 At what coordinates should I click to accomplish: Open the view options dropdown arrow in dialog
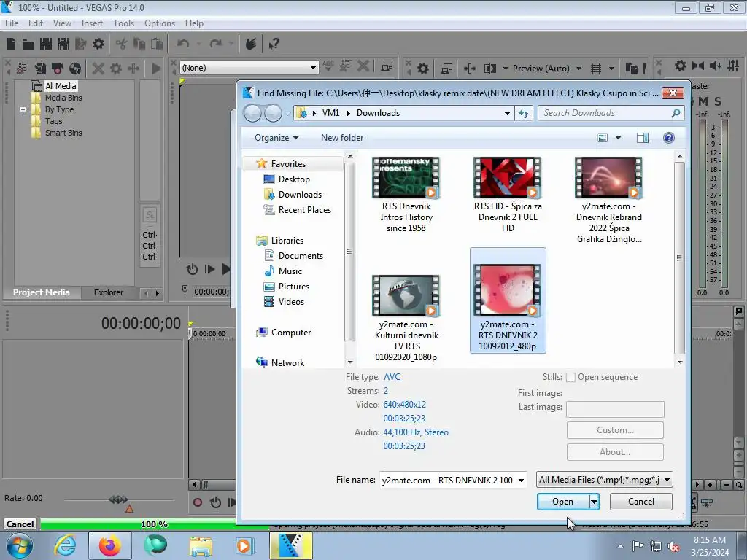pos(618,138)
